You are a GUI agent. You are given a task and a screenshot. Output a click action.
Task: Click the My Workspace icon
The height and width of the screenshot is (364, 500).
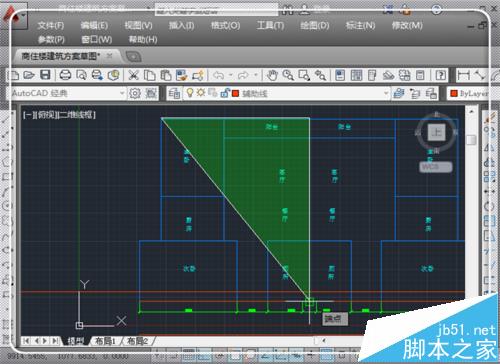pyautogui.click(x=151, y=93)
